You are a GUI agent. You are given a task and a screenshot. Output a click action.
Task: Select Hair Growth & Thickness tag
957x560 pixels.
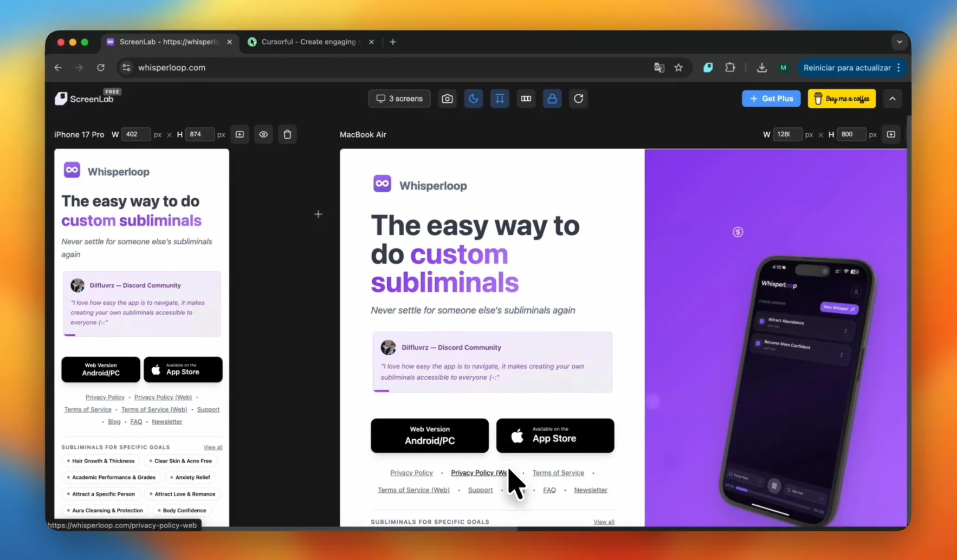coord(101,461)
